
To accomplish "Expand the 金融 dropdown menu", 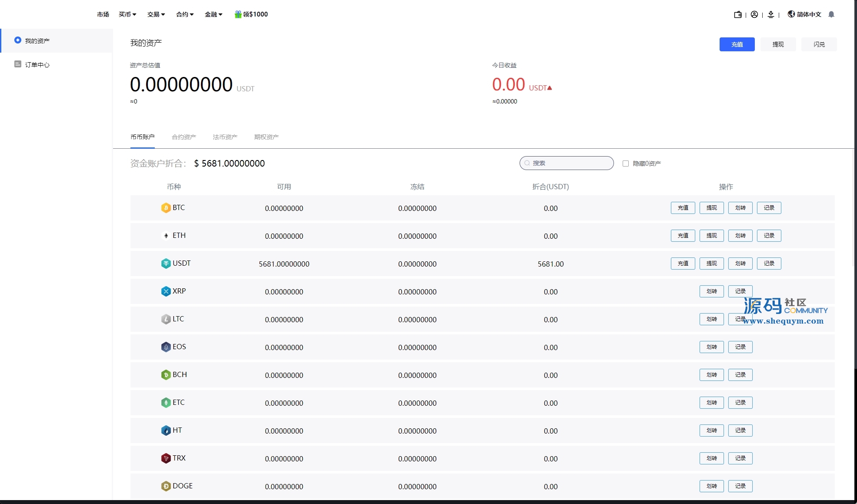I will [x=213, y=14].
